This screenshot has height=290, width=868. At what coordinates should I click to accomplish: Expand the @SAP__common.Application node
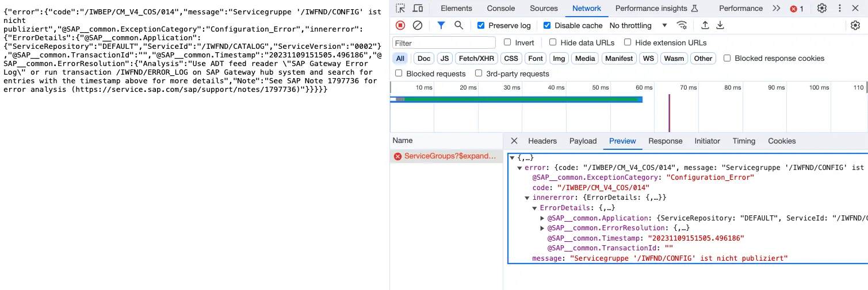[x=542, y=218]
